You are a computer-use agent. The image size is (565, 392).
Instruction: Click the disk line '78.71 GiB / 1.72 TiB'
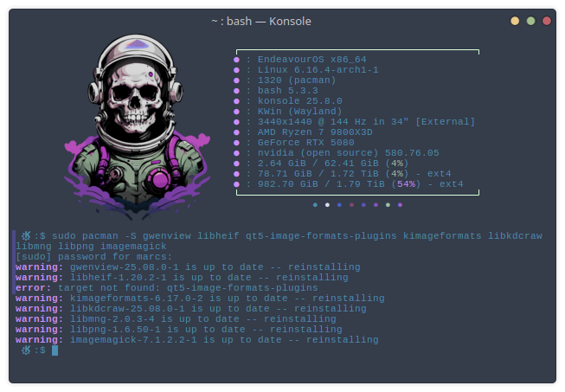coord(318,174)
